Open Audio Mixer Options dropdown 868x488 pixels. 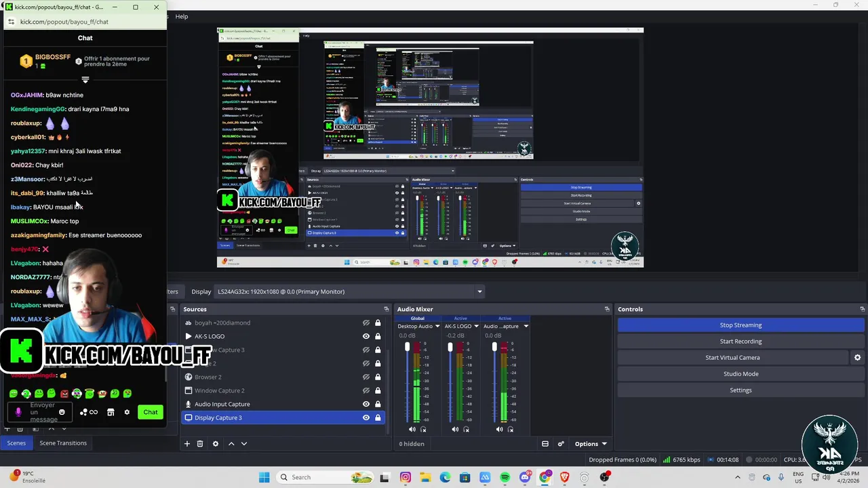[591, 444]
